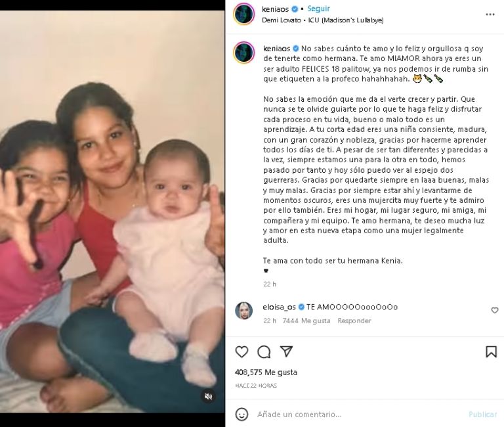Image resolution: width=504 pixels, height=427 pixels.
Task: Click the keniaos username in the caption
Action: point(276,49)
